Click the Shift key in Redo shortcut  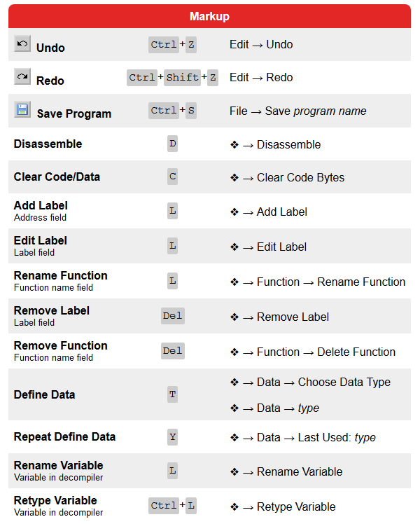point(182,78)
